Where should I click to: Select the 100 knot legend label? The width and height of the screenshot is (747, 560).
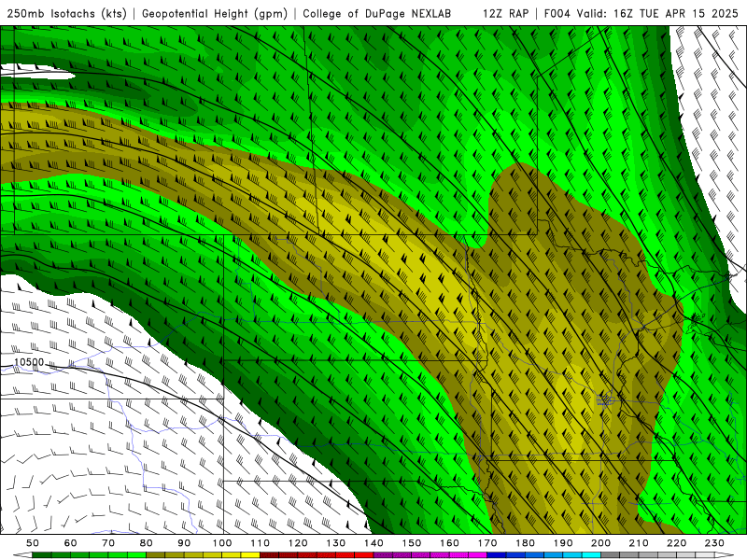click(x=222, y=543)
